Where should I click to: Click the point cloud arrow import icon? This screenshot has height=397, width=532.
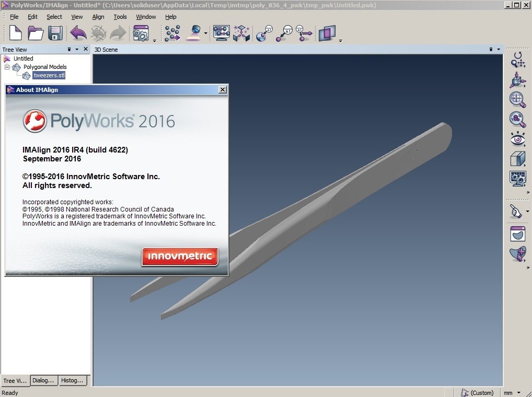click(x=172, y=33)
